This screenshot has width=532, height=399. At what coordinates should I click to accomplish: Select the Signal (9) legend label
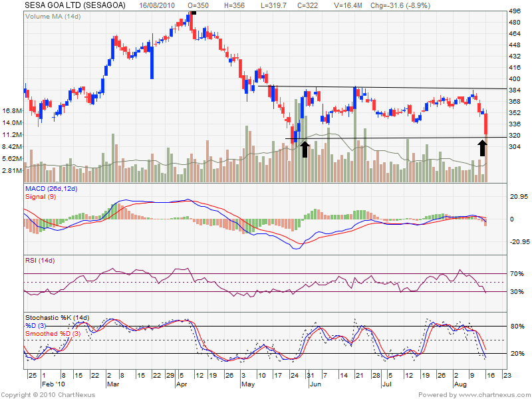[41, 197]
